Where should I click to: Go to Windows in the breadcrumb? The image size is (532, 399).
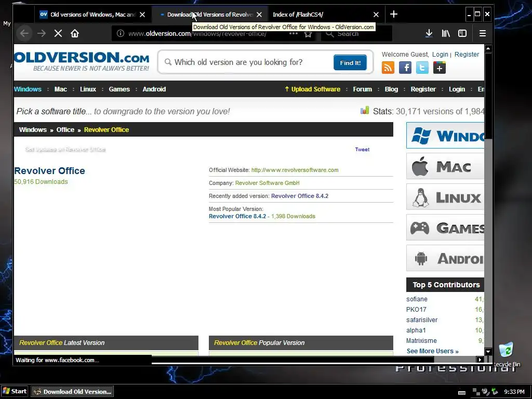33,129
